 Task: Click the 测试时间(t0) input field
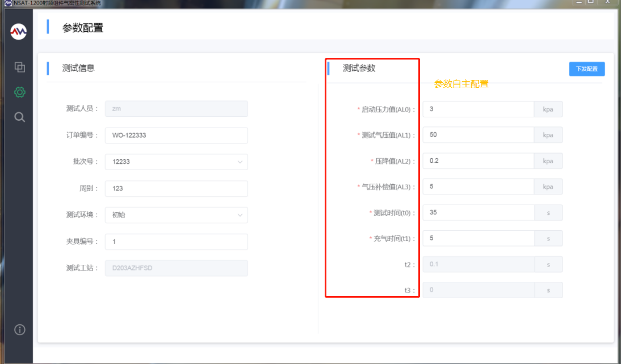pyautogui.click(x=478, y=213)
